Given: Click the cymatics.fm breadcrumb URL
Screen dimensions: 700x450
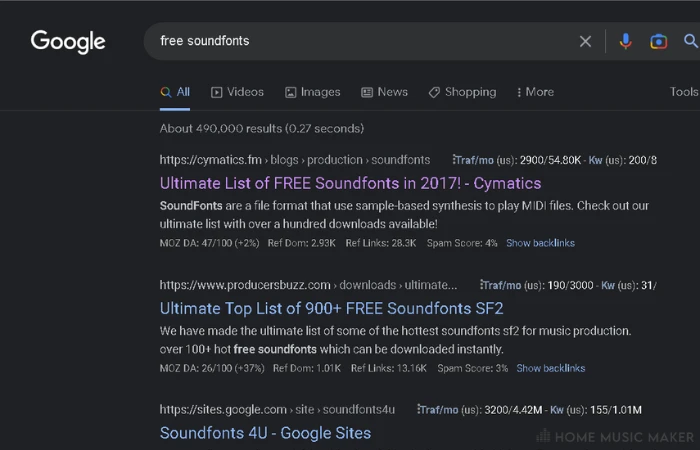Looking at the screenshot, I should [x=295, y=160].
